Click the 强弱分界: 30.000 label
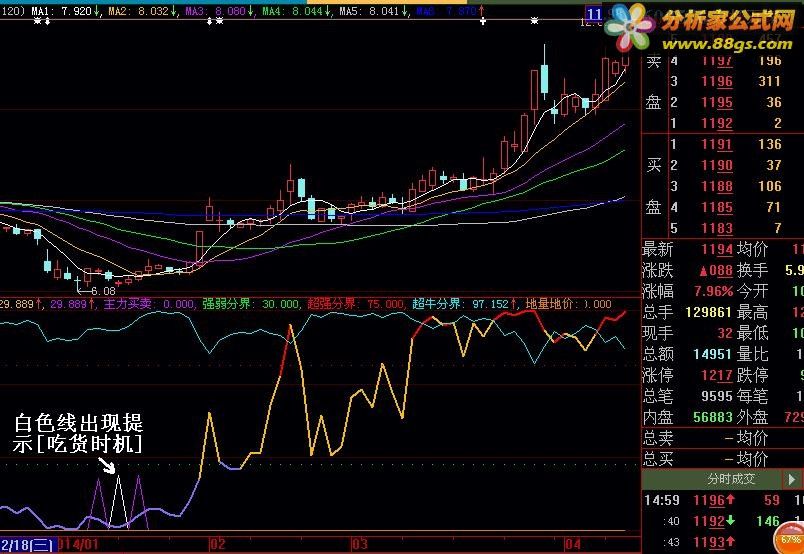 (251, 304)
